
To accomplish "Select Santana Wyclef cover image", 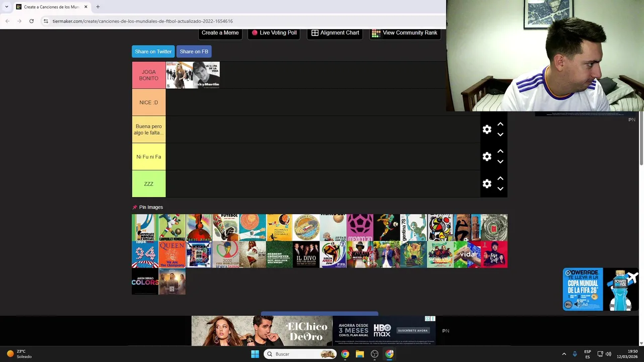I will click(440, 254).
